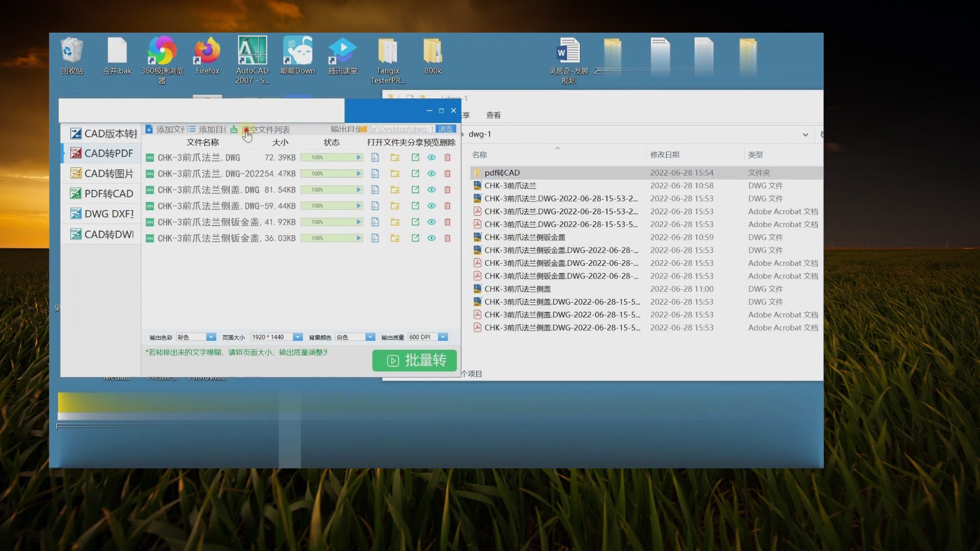Share the third listed DWG file

pyautogui.click(x=415, y=190)
